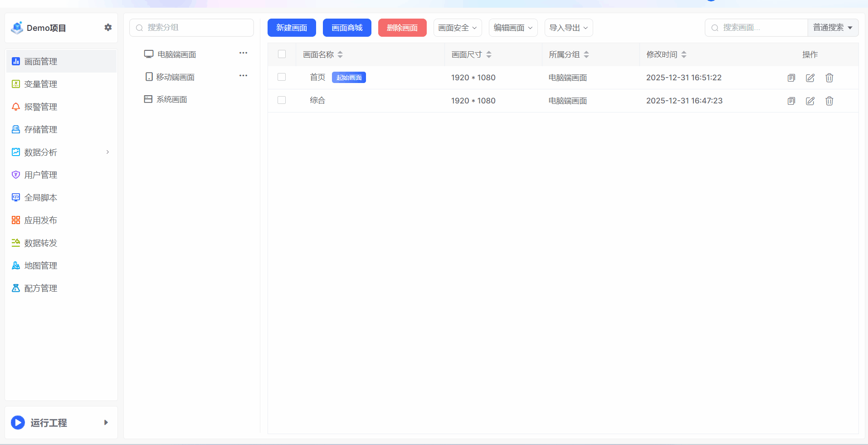868x445 pixels.
Task: Go to 变量管理 in the sidebar
Action: click(41, 84)
